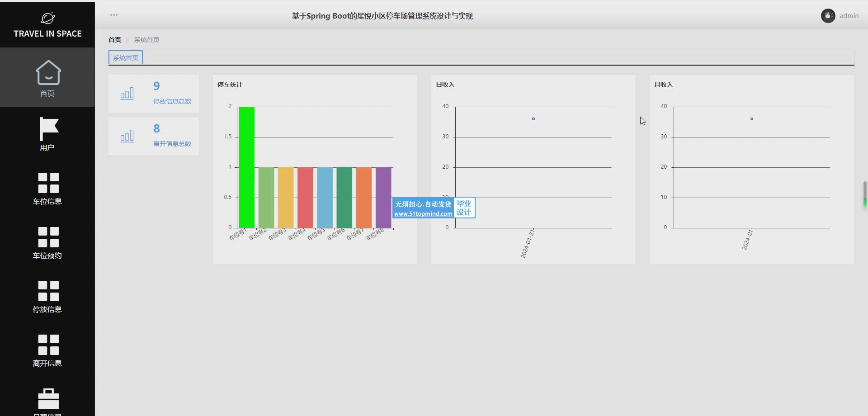Screen dimensions: 868x416
Task: Open the 离开信息 grid icon
Action: click(48, 345)
